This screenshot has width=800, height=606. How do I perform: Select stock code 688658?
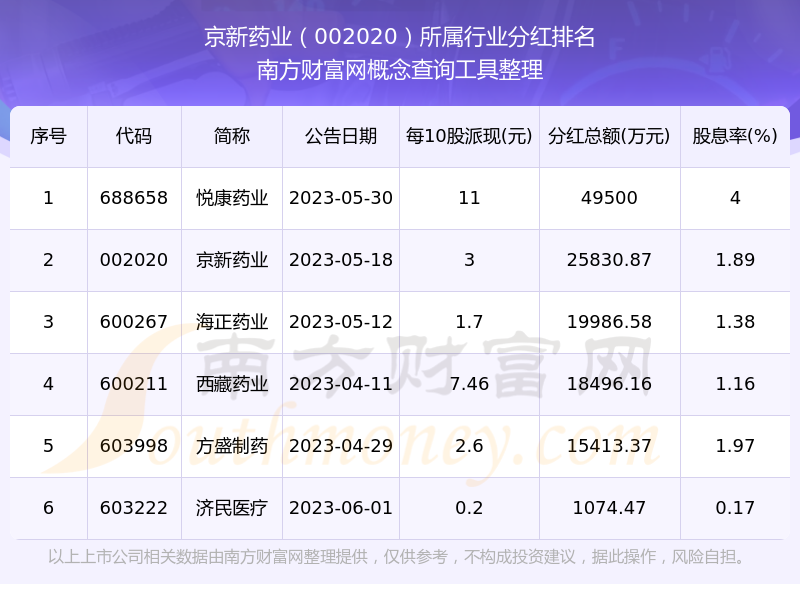point(134,198)
